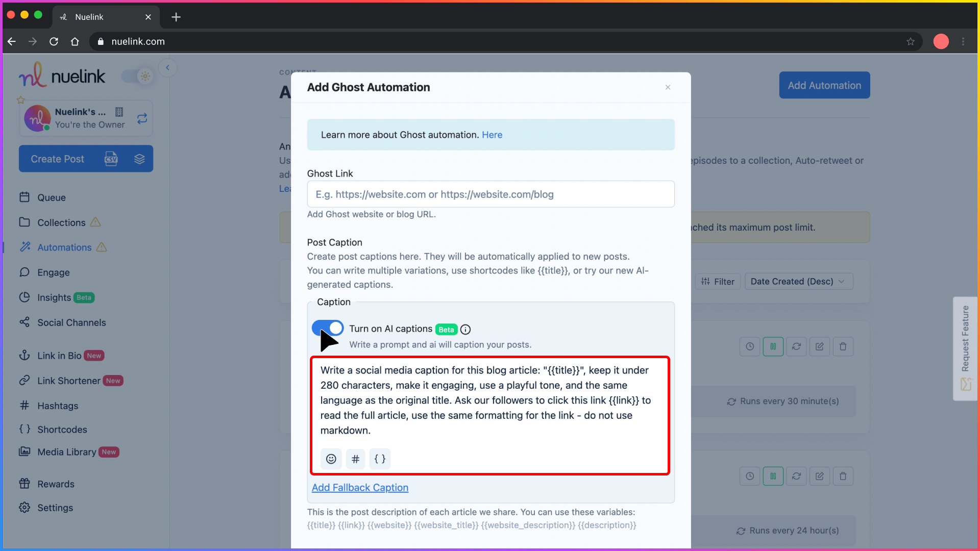Open Collections in sidebar
980x551 pixels.
coord(61,222)
